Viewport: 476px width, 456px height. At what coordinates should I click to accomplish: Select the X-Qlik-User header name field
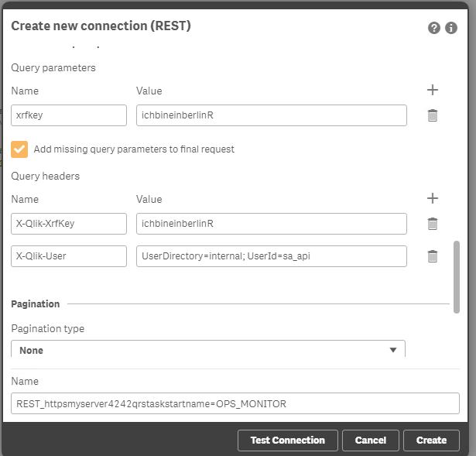pyautogui.click(x=69, y=256)
